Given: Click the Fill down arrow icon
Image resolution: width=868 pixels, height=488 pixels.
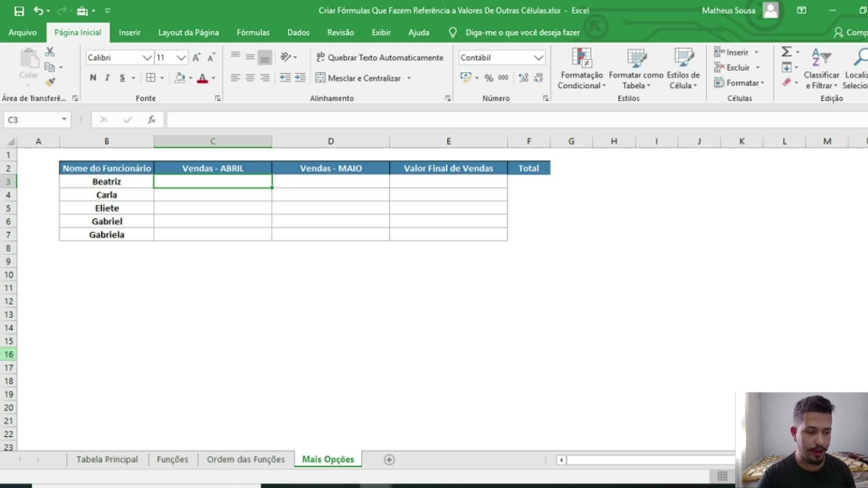Looking at the screenshot, I should click(787, 67).
